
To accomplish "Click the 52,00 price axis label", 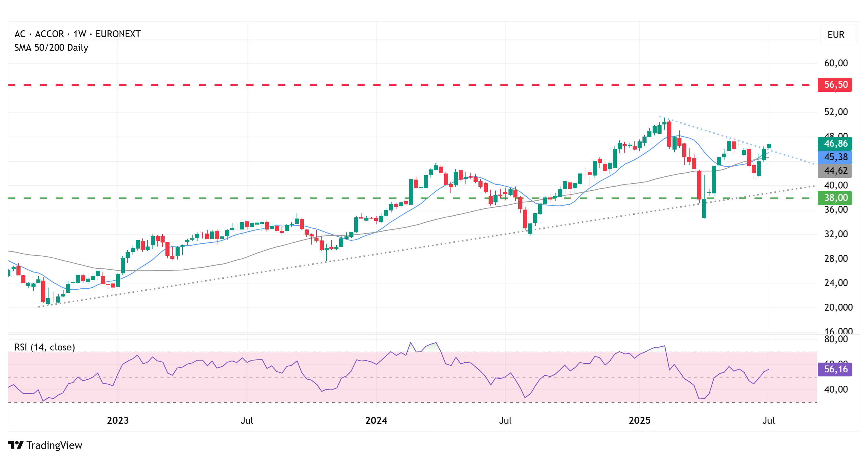I will [x=836, y=112].
